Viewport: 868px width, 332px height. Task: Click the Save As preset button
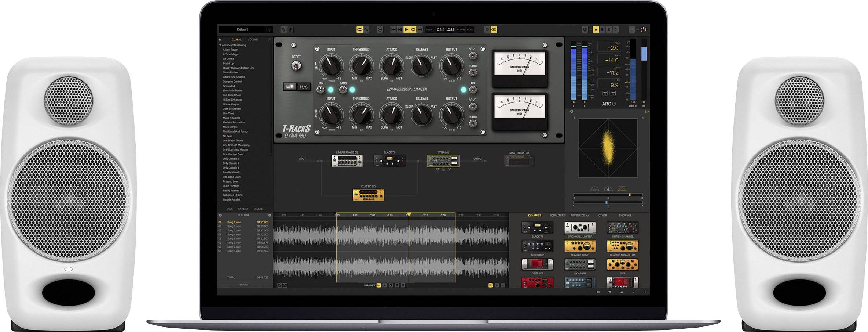243,209
